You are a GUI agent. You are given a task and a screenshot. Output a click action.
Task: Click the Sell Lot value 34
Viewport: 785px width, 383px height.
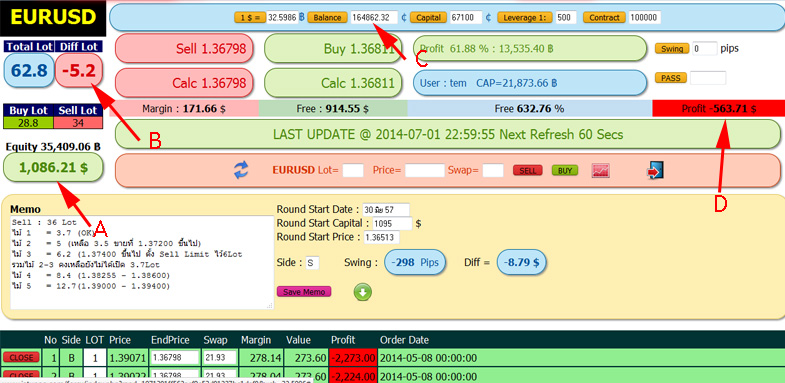pyautogui.click(x=78, y=123)
